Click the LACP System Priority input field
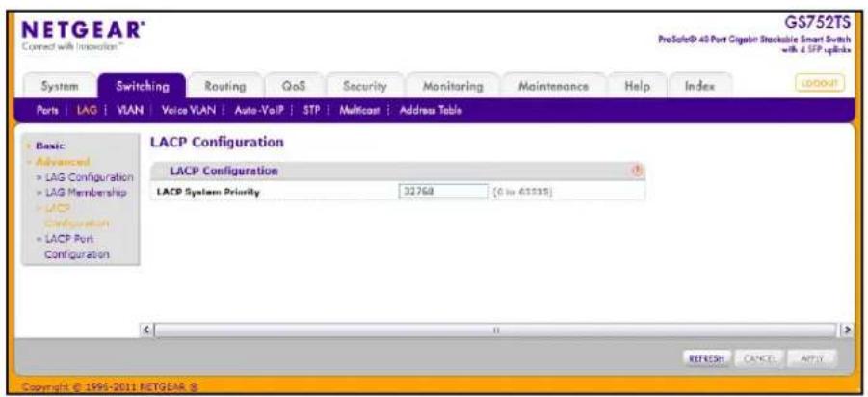 pos(443,192)
